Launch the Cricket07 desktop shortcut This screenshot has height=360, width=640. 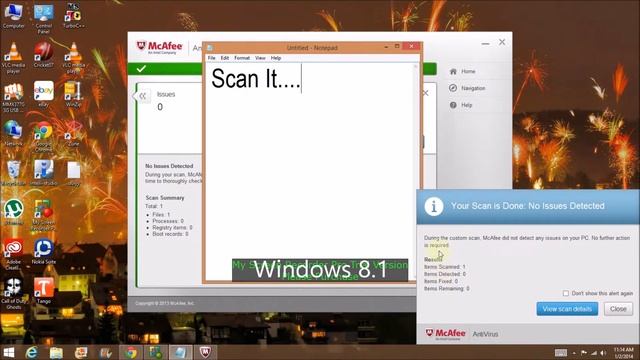pyautogui.click(x=43, y=54)
